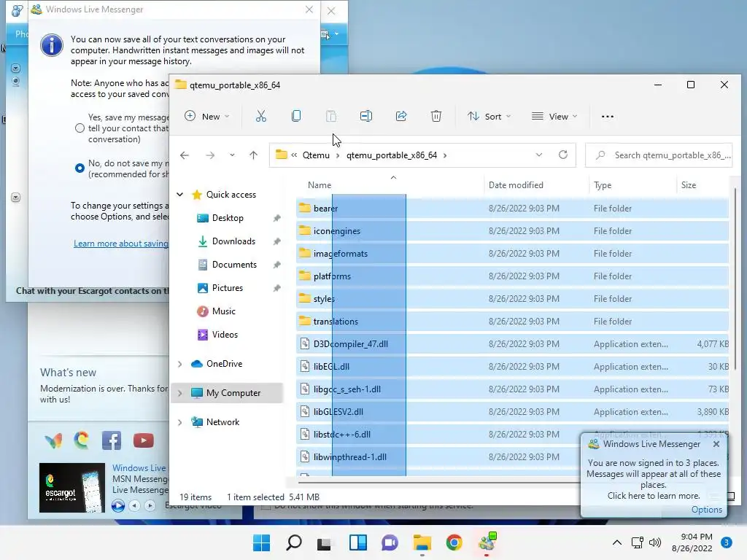
Task: Select Desktop in Quick access
Action: tap(228, 217)
